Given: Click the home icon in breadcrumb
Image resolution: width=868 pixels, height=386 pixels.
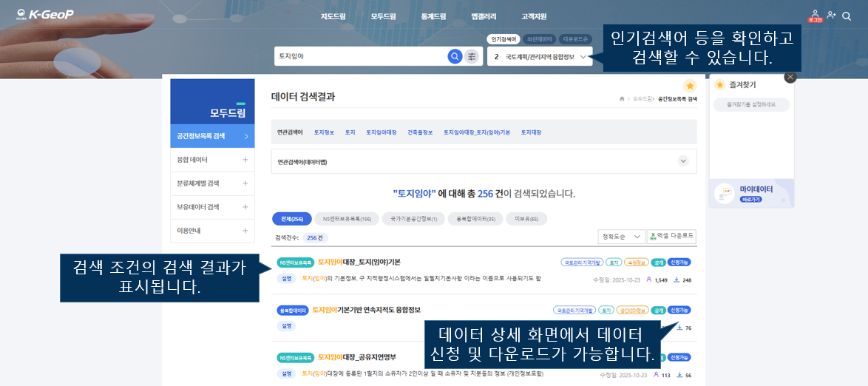Looking at the screenshot, I should click(x=622, y=98).
